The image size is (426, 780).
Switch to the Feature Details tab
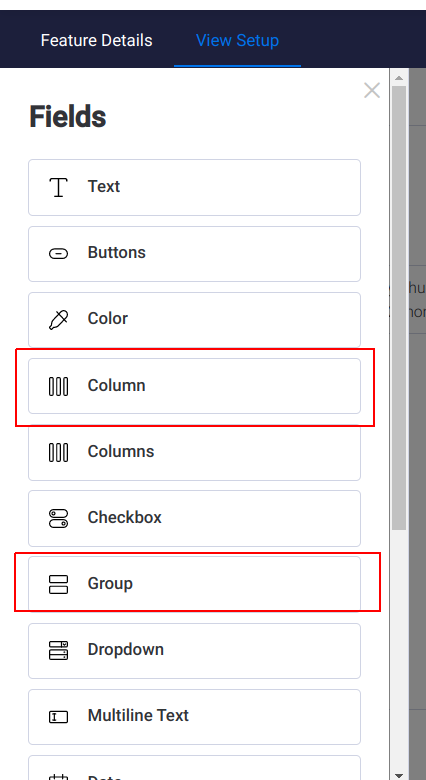click(x=97, y=40)
